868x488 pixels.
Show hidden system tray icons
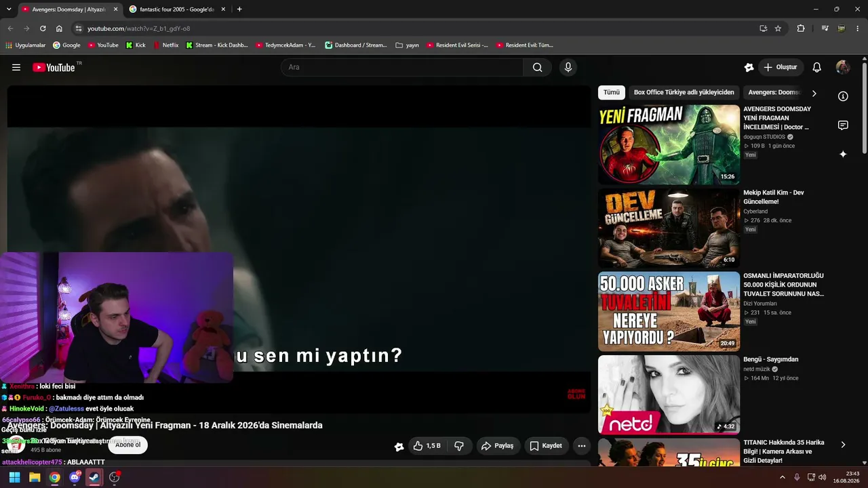[x=782, y=477]
